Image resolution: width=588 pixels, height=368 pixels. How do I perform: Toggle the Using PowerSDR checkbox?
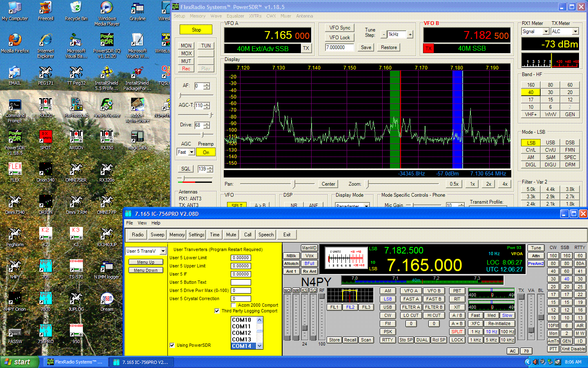(172, 345)
